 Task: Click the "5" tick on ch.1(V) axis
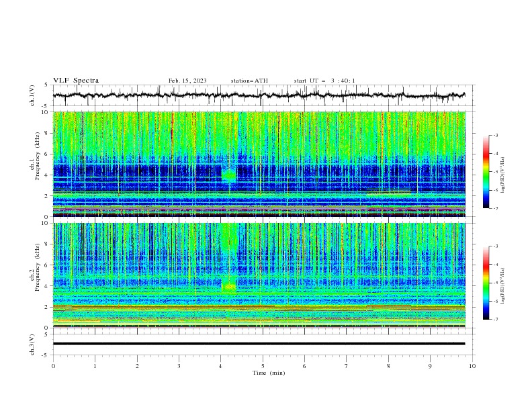tap(46, 85)
